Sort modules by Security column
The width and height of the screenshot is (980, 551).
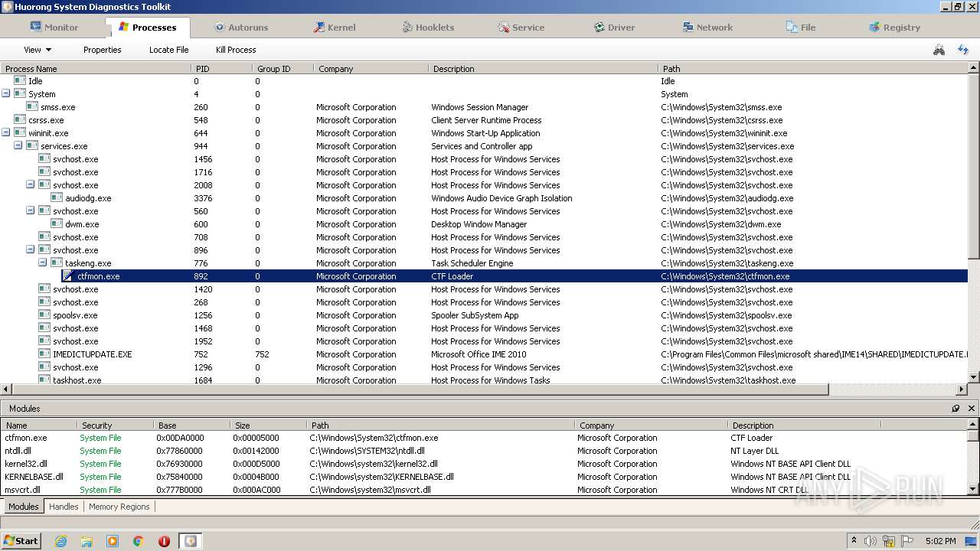pyautogui.click(x=115, y=425)
